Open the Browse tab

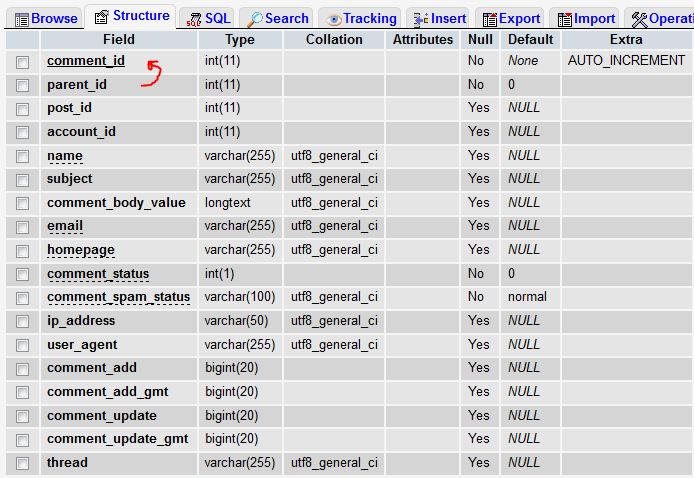45,19
